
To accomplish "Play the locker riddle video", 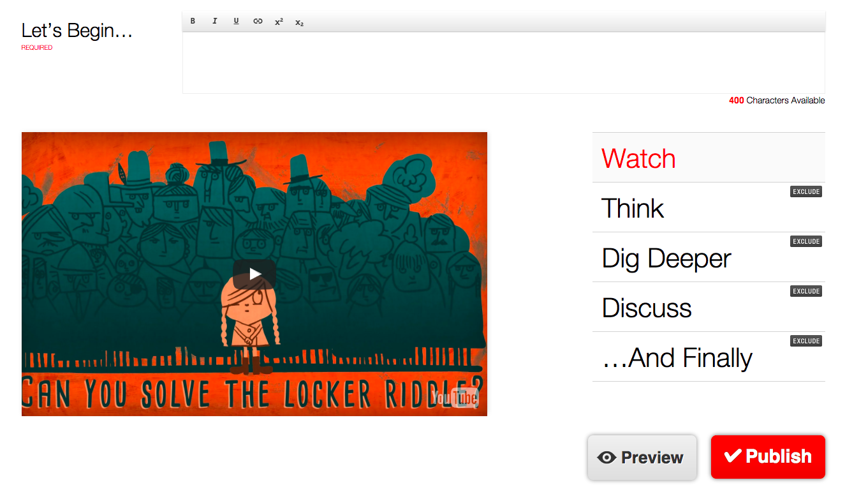I will click(x=254, y=274).
